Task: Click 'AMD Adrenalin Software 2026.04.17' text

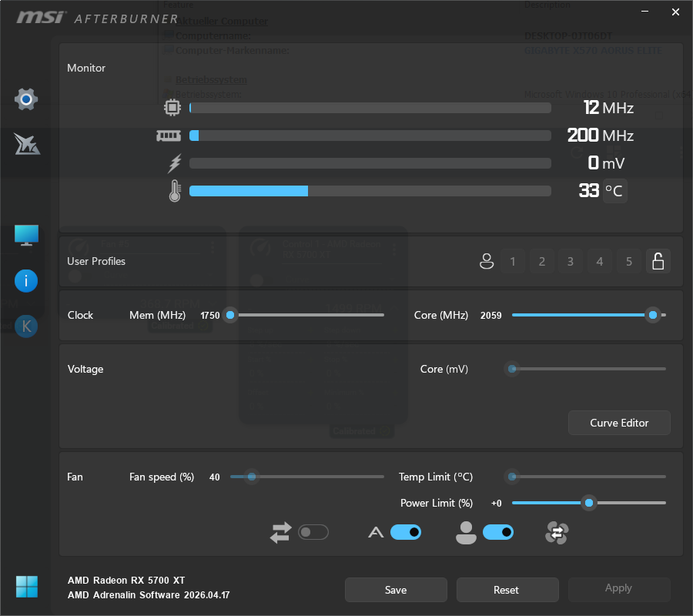Action: [x=149, y=594]
